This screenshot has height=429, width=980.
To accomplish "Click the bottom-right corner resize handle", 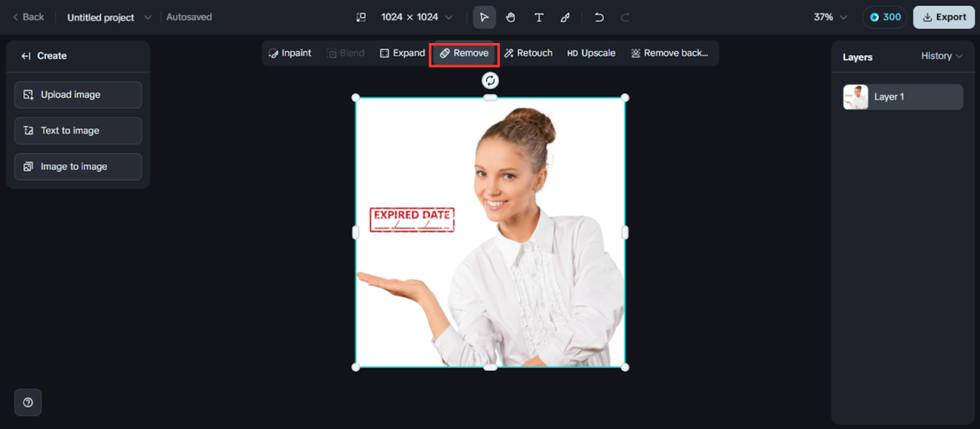I will 625,367.
